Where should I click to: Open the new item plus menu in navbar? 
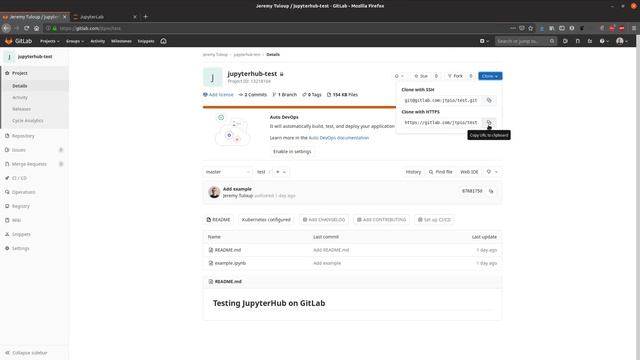coord(484,41)
